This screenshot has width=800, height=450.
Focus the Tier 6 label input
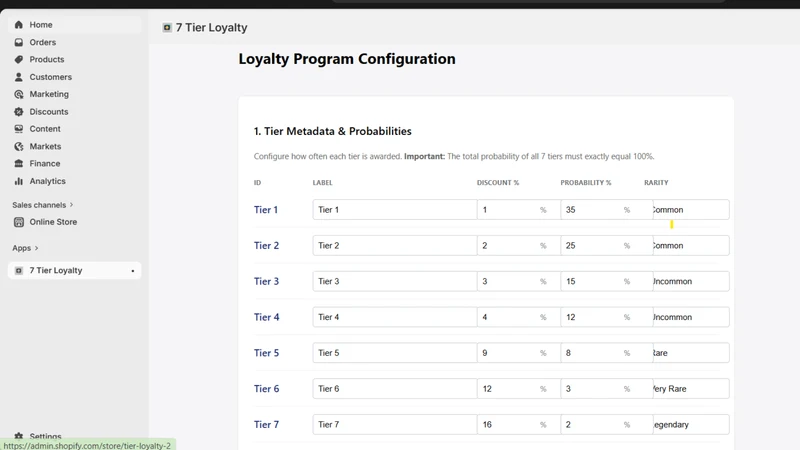[394, 389]
